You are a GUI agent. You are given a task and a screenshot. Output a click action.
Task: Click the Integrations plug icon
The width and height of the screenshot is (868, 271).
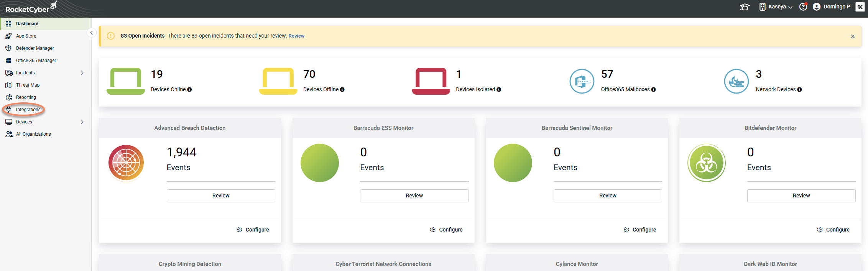click(8, 110)
